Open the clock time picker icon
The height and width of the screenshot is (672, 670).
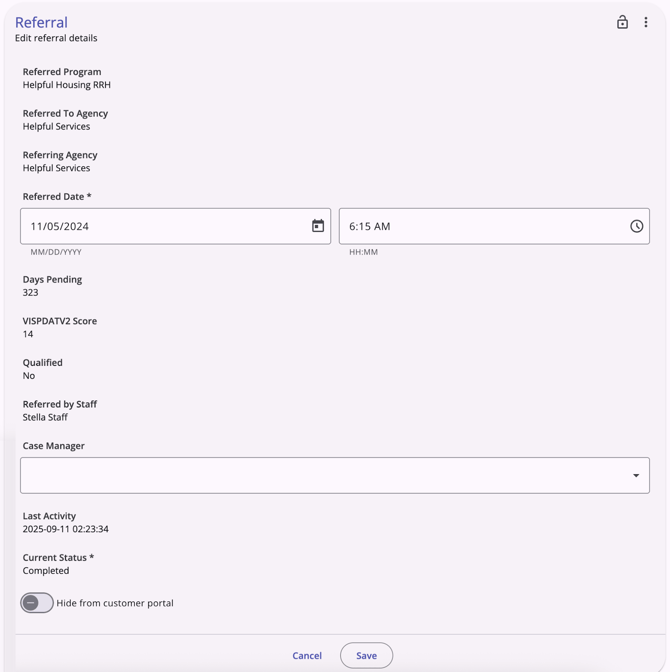[636, 226]
